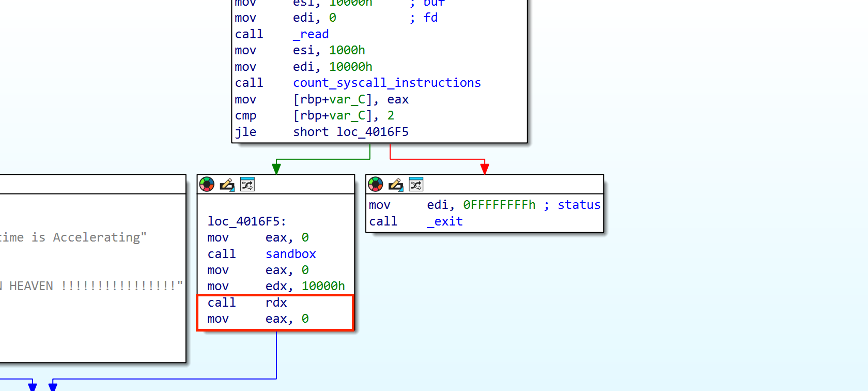This screenshot has height=391, width=868.
Task: Click the 'cmp [rbp+var_C], 2' line
Action: click(315, 115)
